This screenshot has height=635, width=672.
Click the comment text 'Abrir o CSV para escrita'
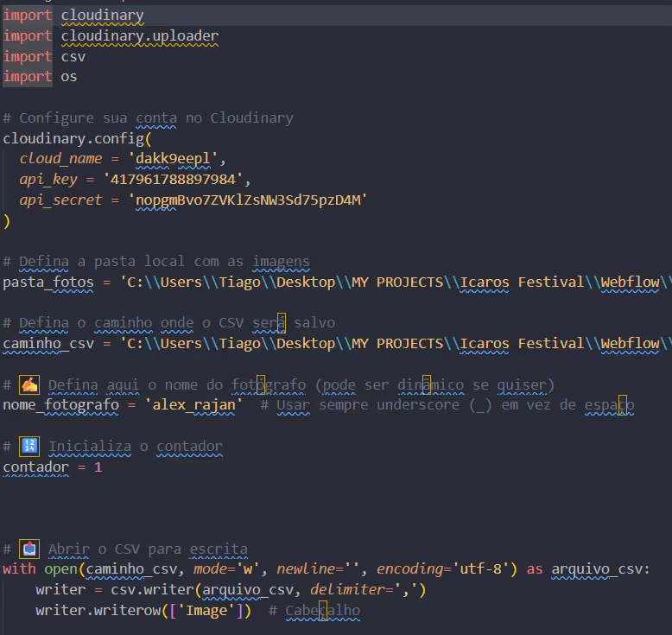[149, 549]
